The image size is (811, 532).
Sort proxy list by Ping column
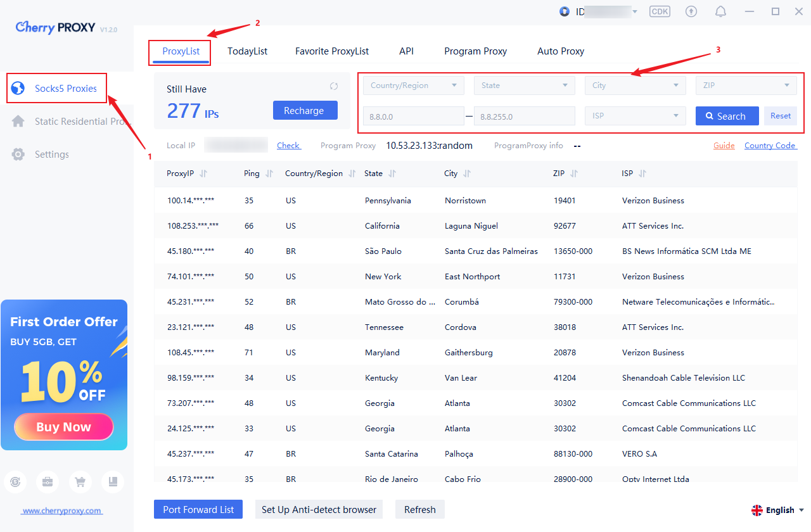tap(269, 174)
